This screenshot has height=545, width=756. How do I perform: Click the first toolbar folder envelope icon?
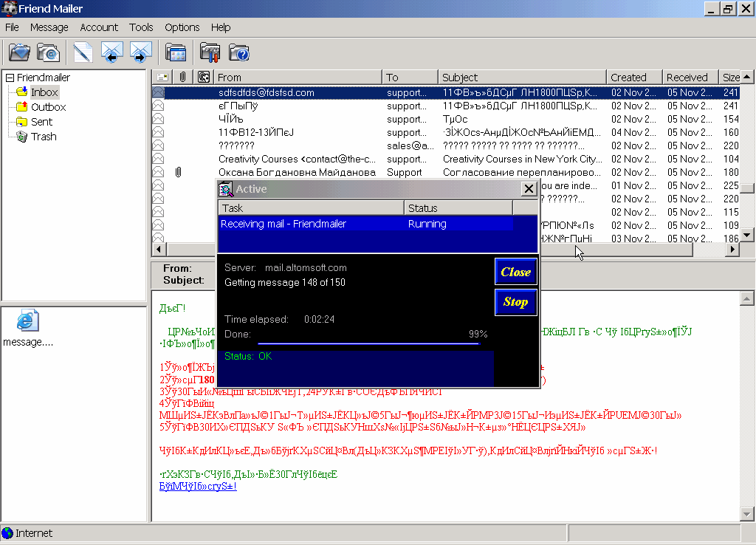click(20, 52)
